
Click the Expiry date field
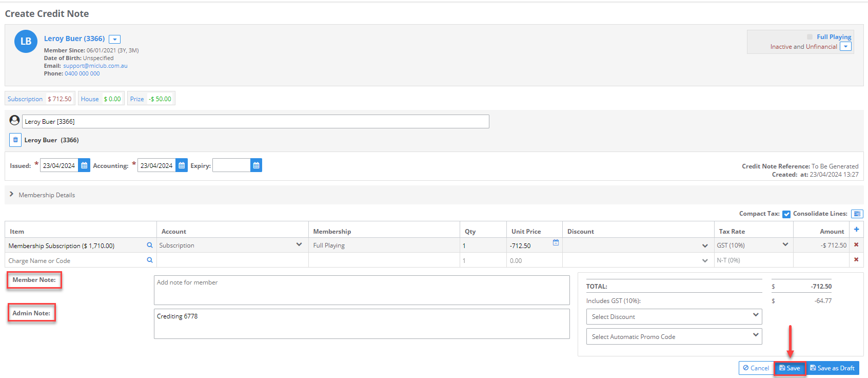click(x=231, y=165)
